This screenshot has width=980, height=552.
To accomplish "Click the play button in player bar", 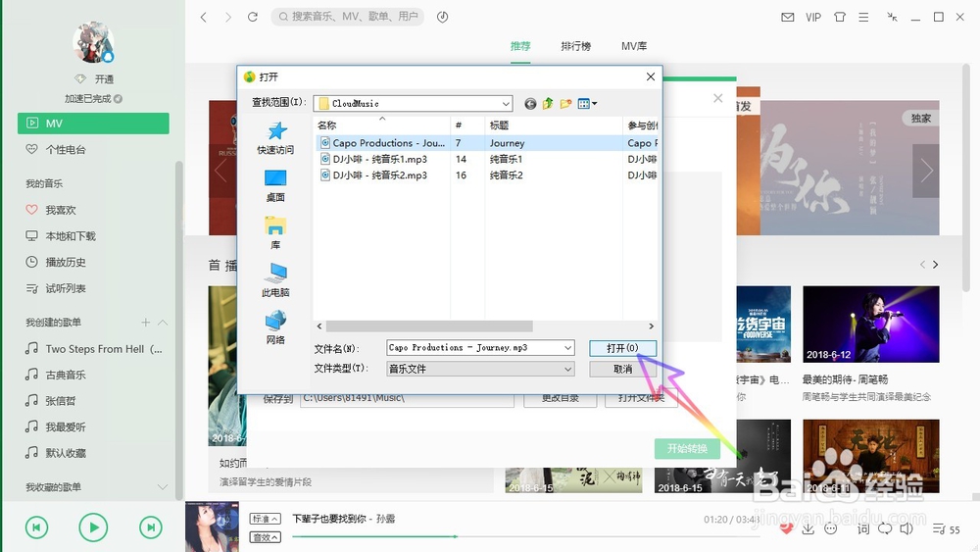I will (x=93, y=527).
